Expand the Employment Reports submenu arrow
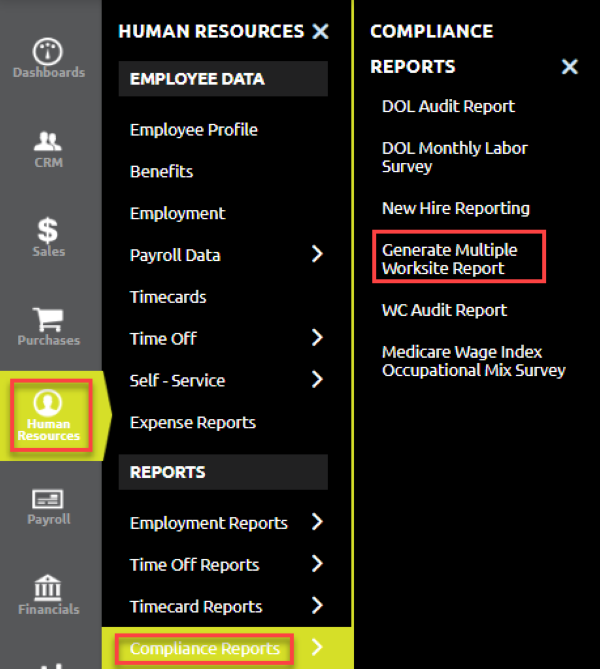 [x=317, y=522]
